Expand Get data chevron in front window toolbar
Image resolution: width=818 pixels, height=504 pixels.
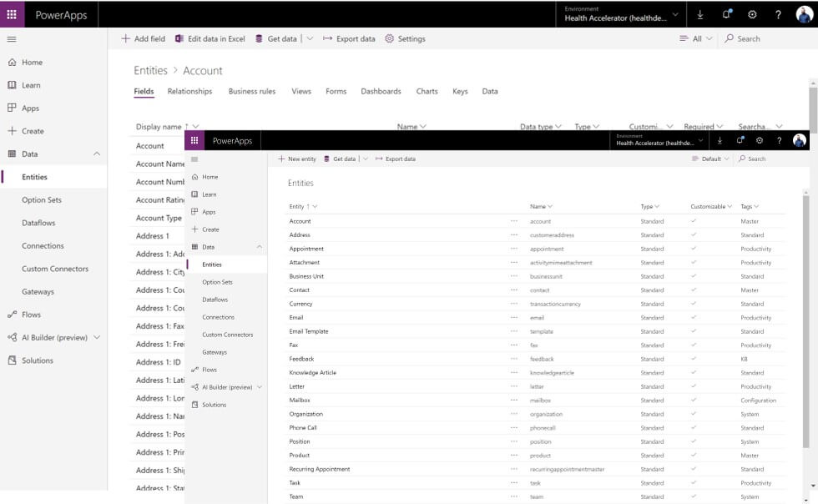click(x=366, y=159)
